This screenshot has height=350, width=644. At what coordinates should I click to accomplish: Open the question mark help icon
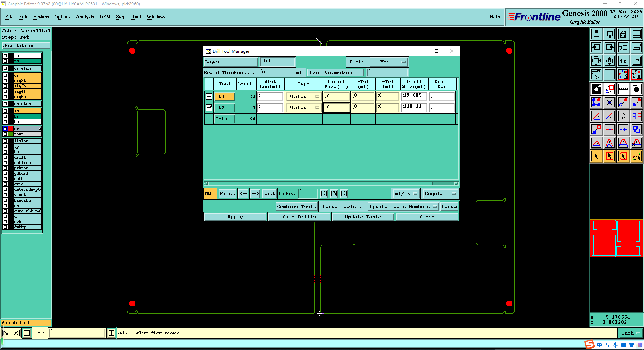pyautogui.click(x=637, y=61)
